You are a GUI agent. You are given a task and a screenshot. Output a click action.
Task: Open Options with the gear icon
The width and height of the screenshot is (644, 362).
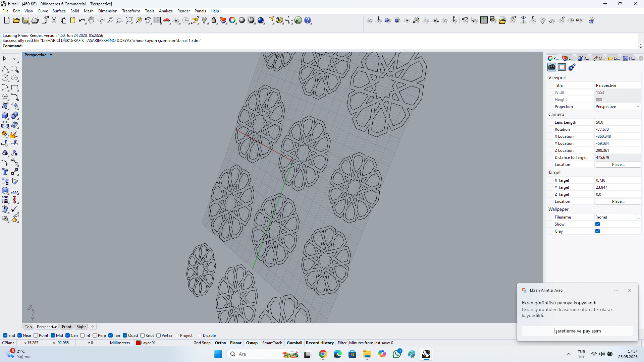pyautogui.click(x=279, y=20)
